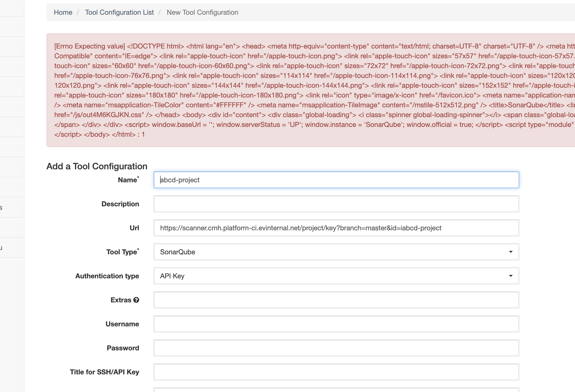575x392 pixels.
Task: Open Tool Configuration List breadcrumb
Action: (119, 12)
